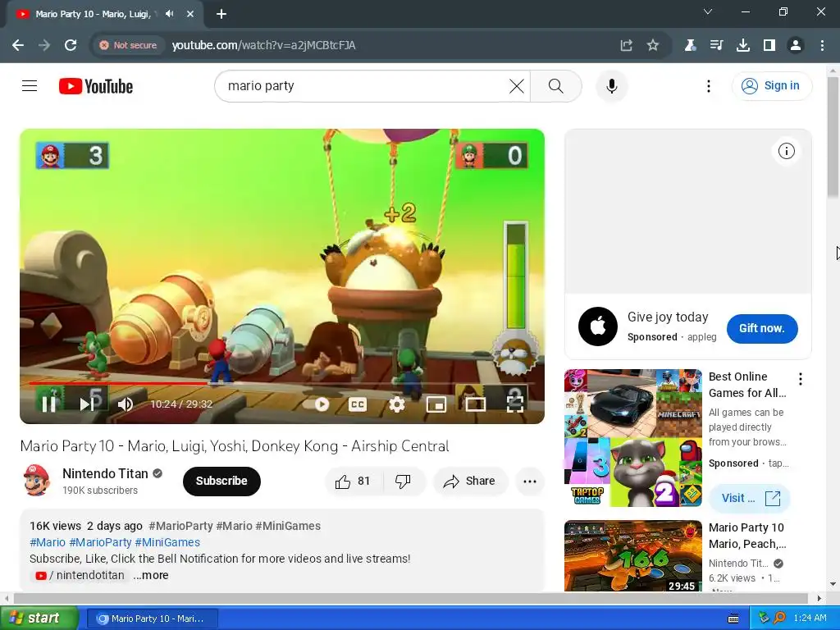Reload the page
840x630 pixels.
click(x=71, y=45)
